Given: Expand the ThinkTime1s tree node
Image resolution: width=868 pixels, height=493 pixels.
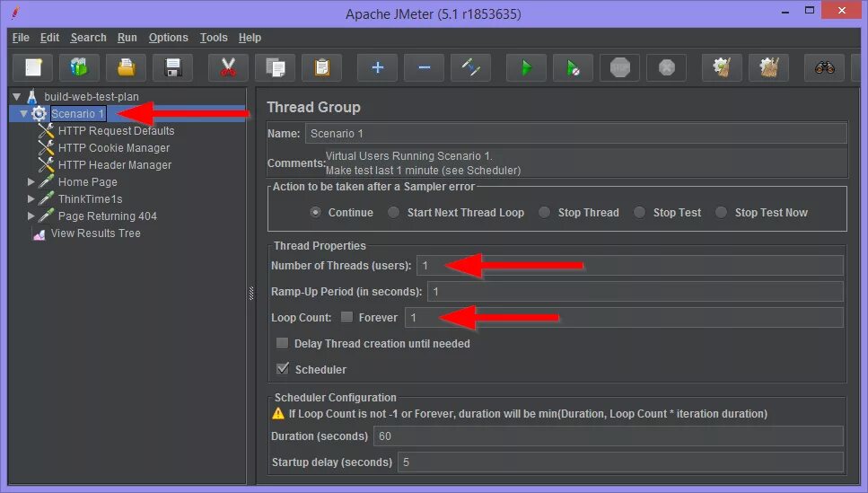Looking at the screenshot, I should (x=31, y=198).
